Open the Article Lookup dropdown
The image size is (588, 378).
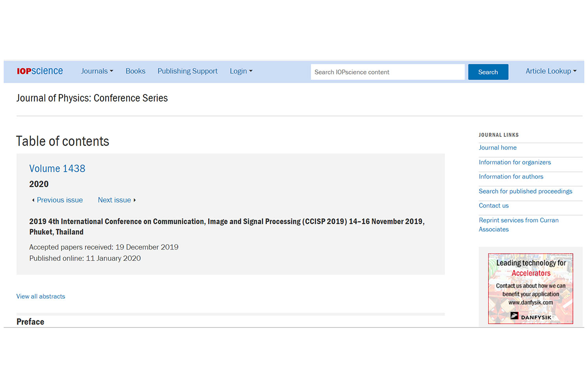tap(551, 71)
